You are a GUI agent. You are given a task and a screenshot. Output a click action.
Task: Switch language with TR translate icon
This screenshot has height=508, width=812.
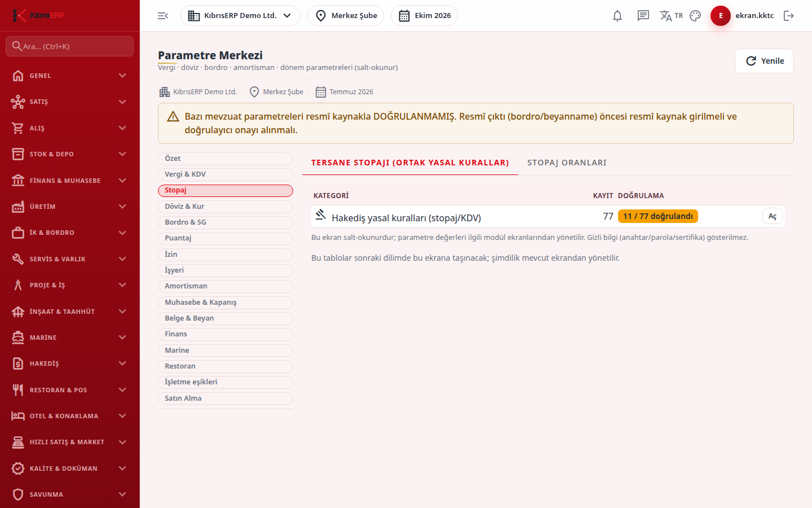click(x=671, y=16)
